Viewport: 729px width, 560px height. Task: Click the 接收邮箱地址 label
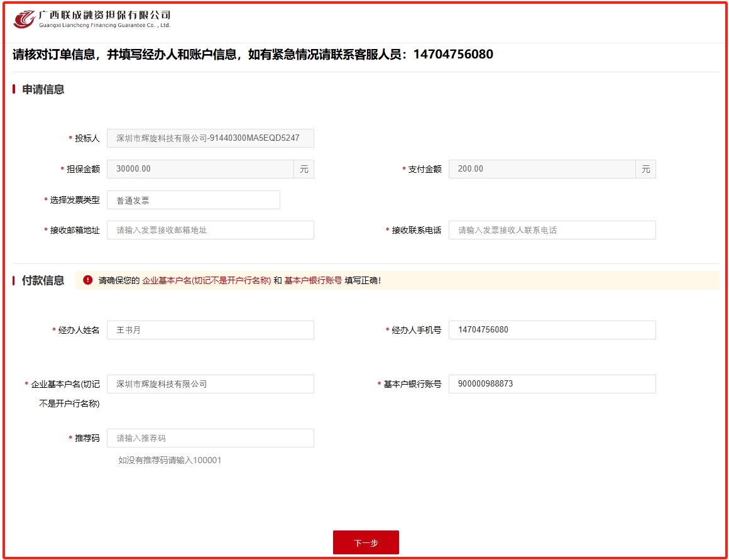click(x=75, y=230)
